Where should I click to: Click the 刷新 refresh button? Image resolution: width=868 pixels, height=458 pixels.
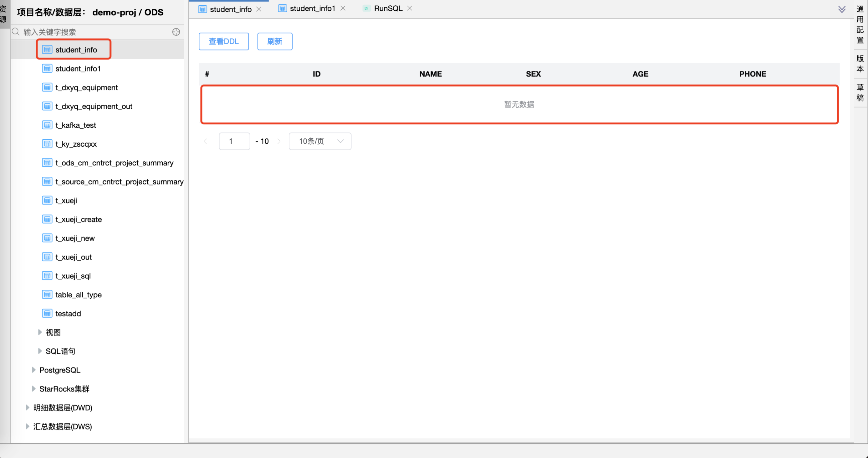274,41
